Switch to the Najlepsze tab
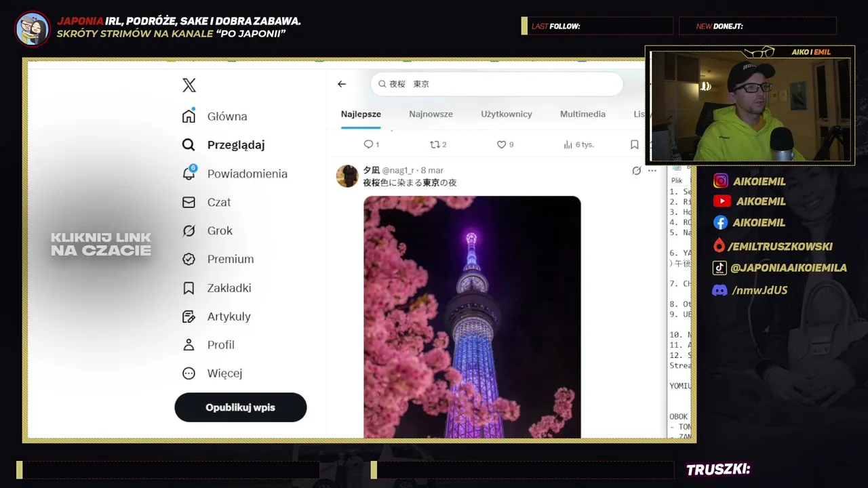The image size is (868, 488). tap(361, 114)
